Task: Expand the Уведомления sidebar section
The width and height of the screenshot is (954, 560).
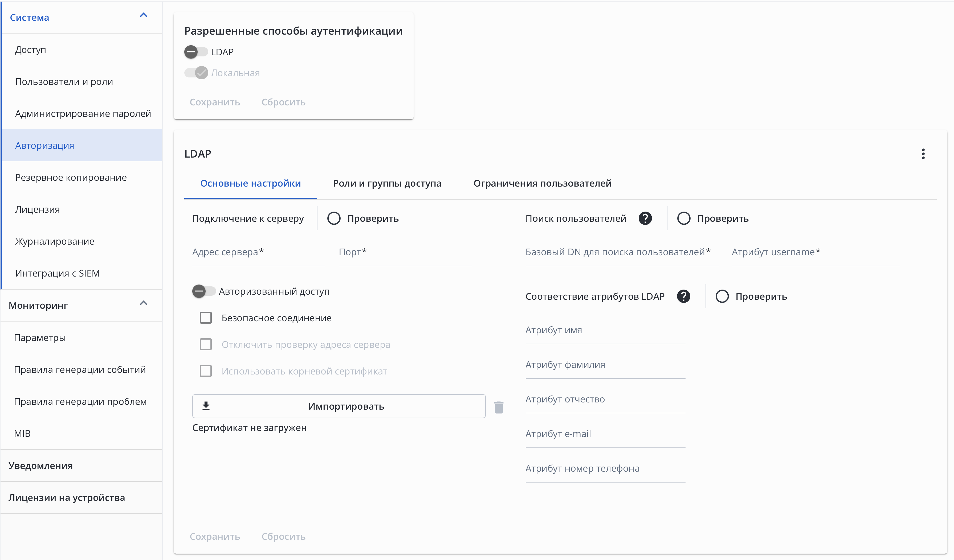Action: coord(40,466)
